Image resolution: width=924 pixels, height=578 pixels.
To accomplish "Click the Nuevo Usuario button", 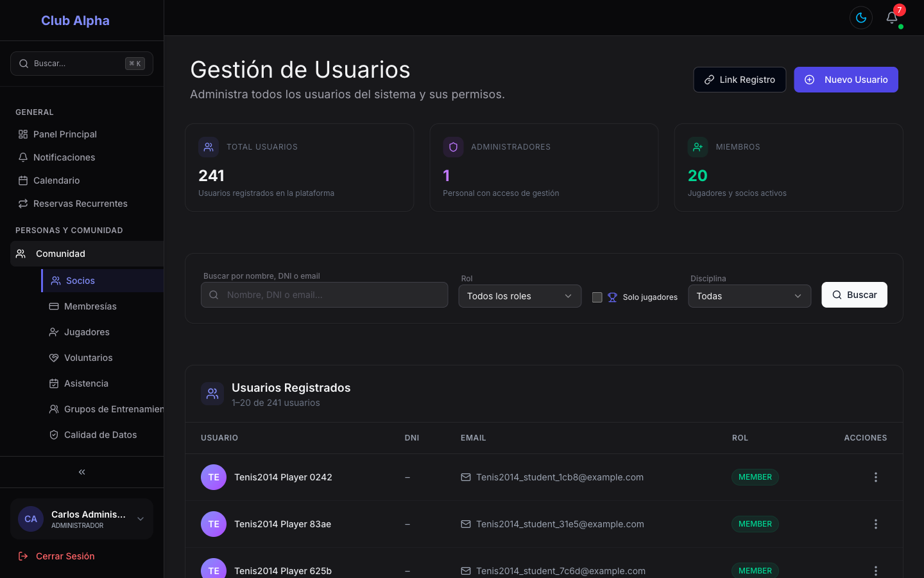I will pos(846,80).
